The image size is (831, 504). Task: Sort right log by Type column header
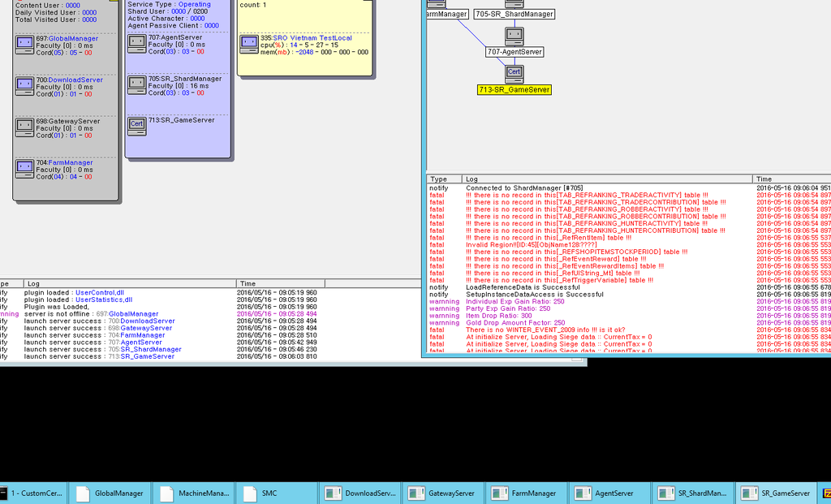click(x=439, y=179)
